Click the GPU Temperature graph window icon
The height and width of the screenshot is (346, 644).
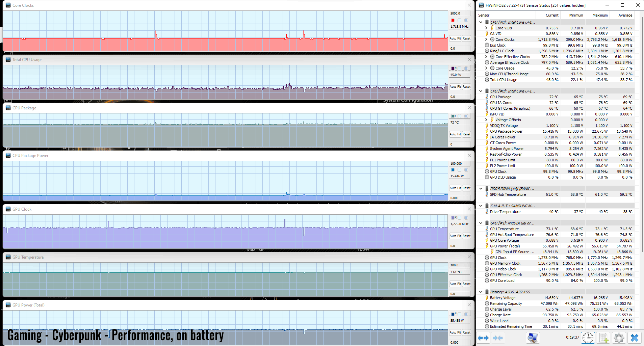(x=8, y=257)
